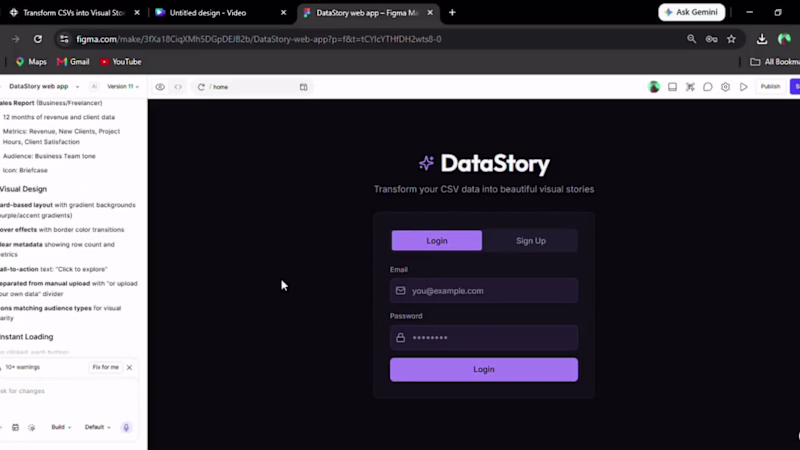This screenshot has width=800, height=450.
Task: Click the Audience: Business Team tone line
Action: click(x=49, y=156)
